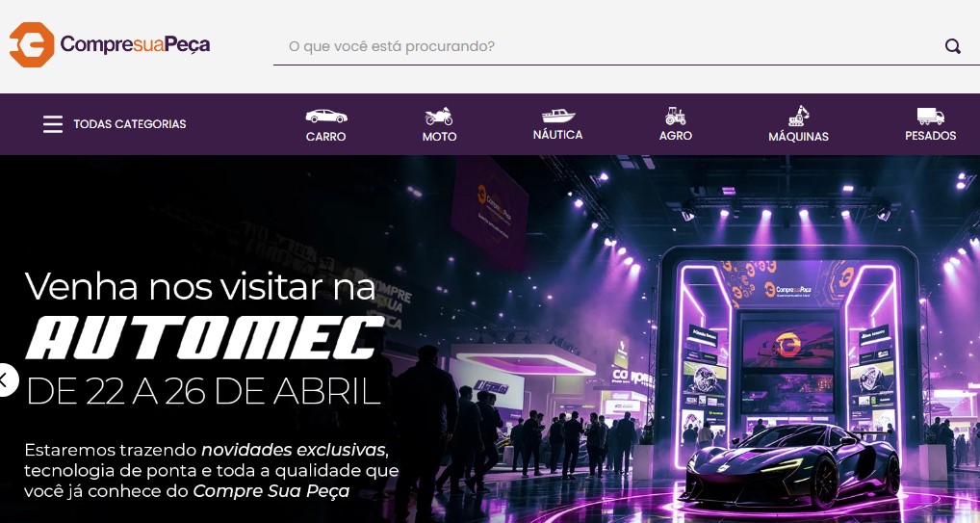Open the NÁUTICA category label
Screen dimensions: 980x523
tap(558, 135)
